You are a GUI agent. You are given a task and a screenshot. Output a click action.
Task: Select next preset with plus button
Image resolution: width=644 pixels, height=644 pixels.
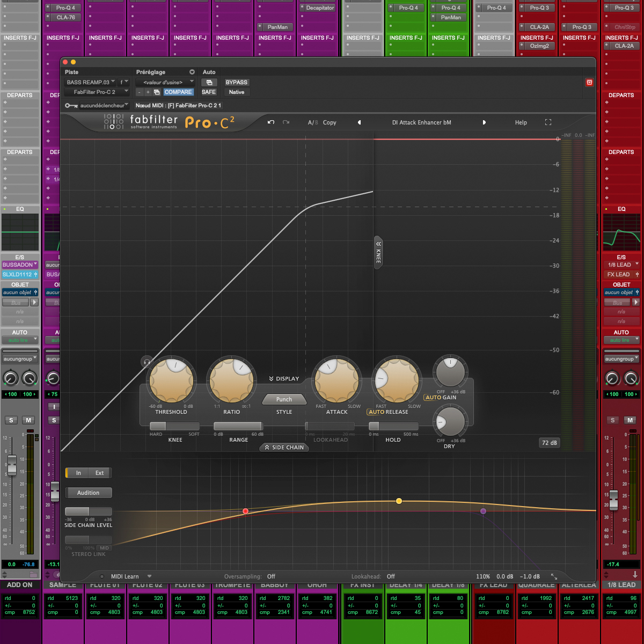click(x=148, y=92)
